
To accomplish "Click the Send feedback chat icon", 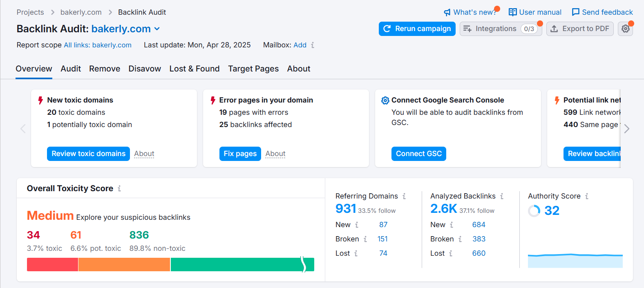I will click(575, 12).
